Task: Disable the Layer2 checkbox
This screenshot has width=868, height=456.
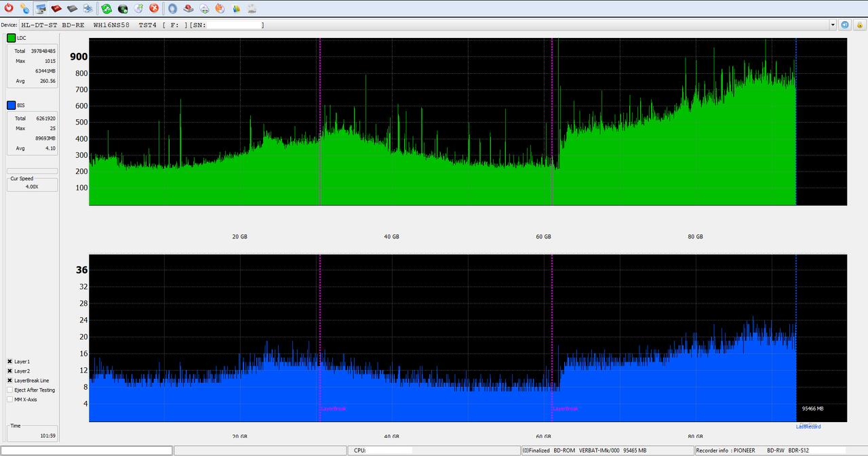Action: pyautogui.click(x=10, y=371)
